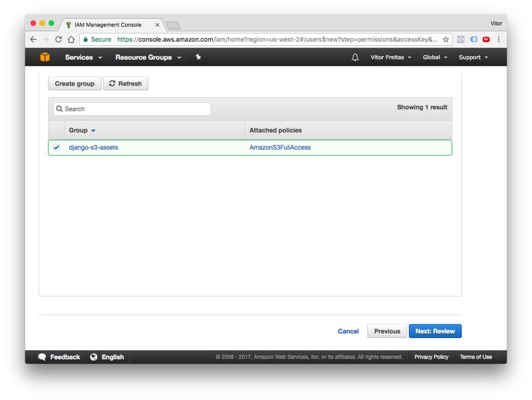This screenshot has height=400, width=532.
Task: Click the pin shortcuts icon in navbar
Action: [198, 57]
